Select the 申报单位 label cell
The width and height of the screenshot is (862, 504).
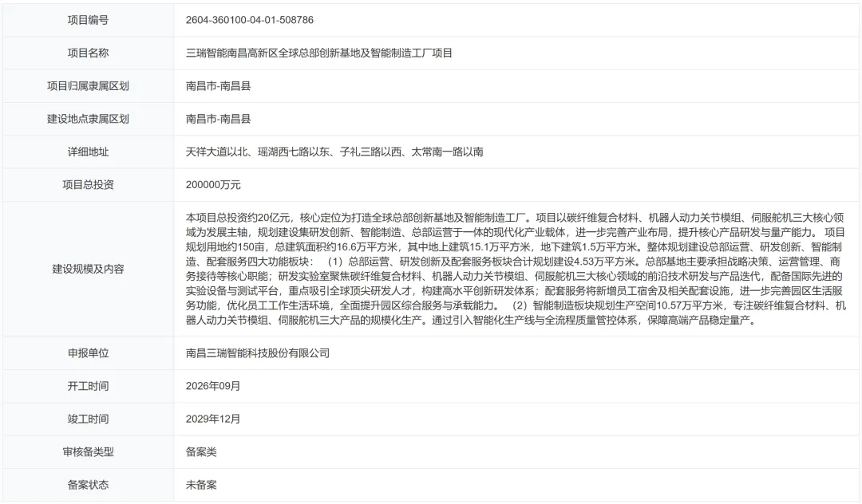tap(88, 353)
